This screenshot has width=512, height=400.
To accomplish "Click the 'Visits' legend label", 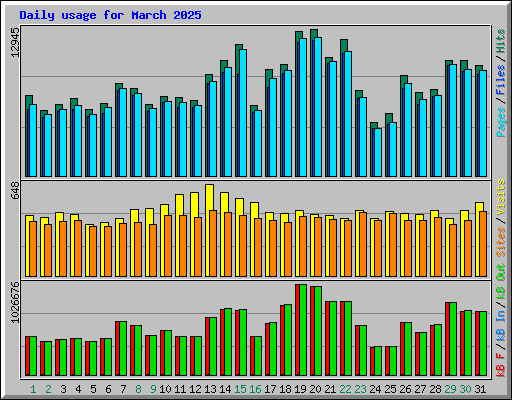I will [x=501, y=197].
